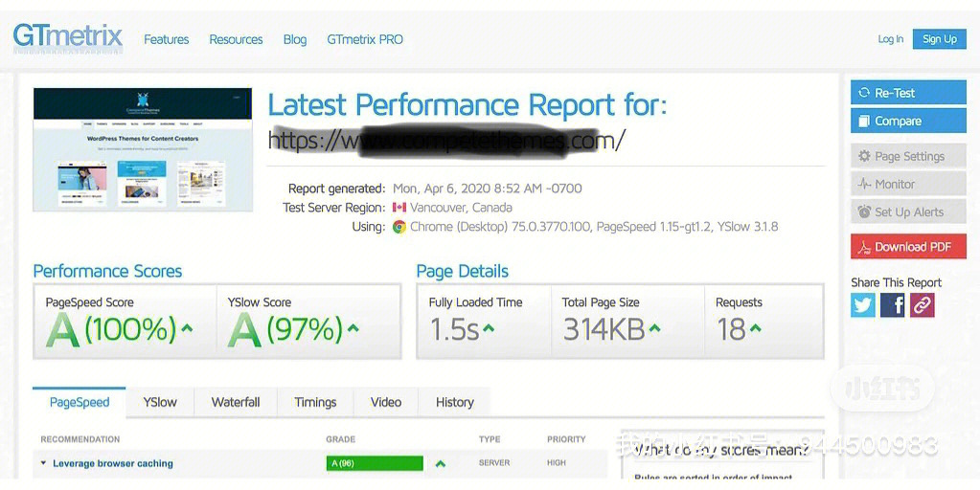
Task: Click Page Details heading
Action: pos(463,271)
